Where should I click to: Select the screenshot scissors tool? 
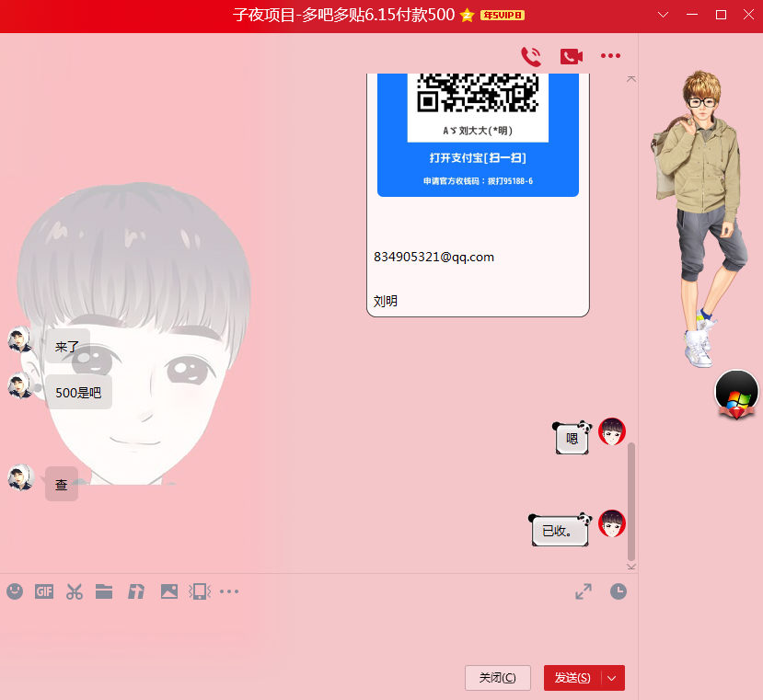click(75, 591)
